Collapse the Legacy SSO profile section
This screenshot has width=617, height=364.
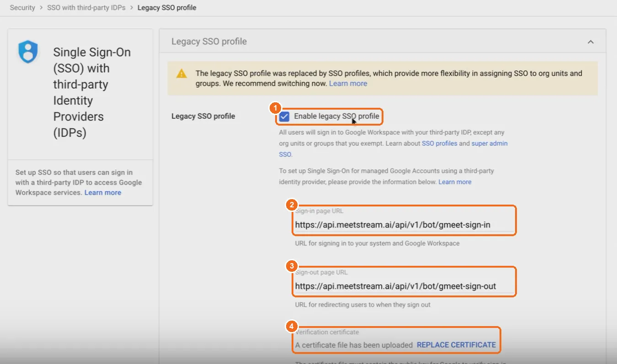point(590,42)
